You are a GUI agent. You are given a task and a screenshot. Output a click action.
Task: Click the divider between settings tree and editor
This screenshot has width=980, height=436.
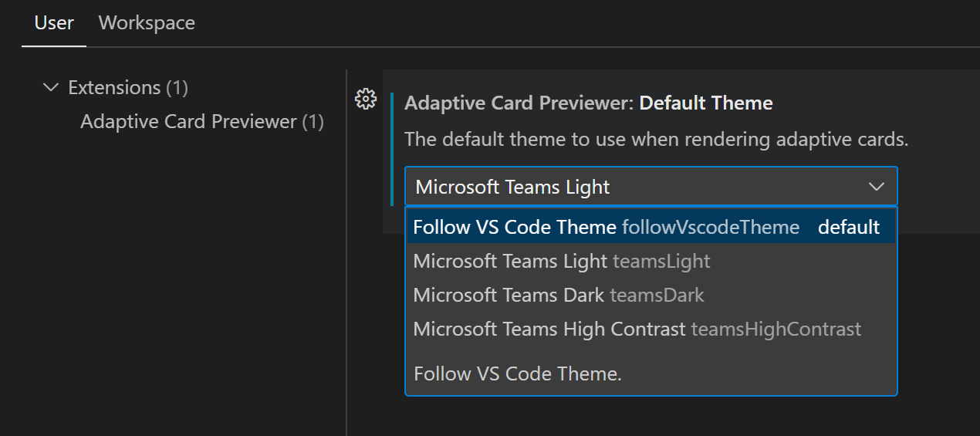[346, 255]
